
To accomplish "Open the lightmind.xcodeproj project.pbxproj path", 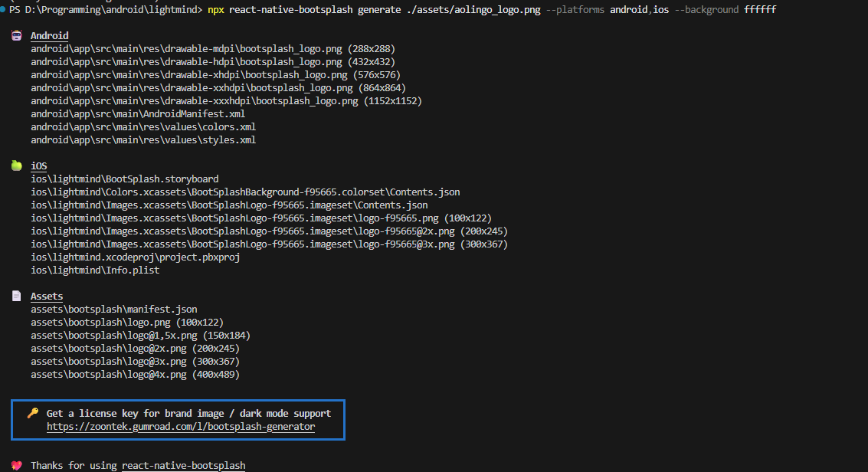I will pos(135,257).
